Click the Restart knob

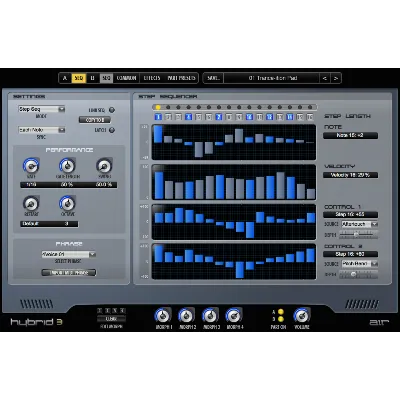(31, 203)
